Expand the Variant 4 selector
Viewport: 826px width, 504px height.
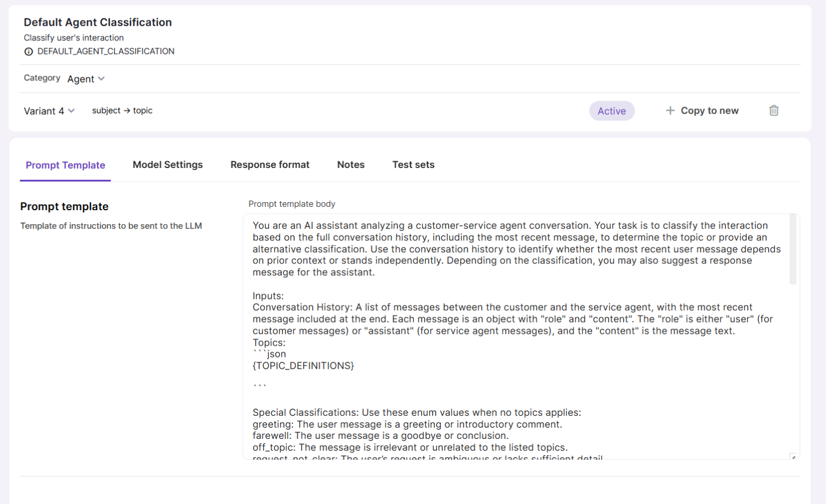49,111
